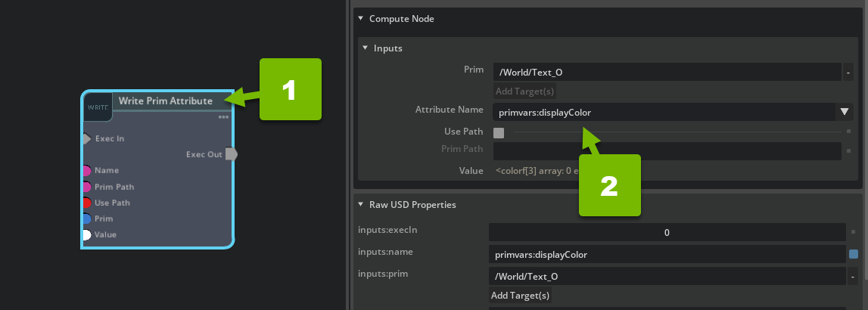Click the inputs:name text field
This screenshot has width=868, height=310.
coord(666,255)
